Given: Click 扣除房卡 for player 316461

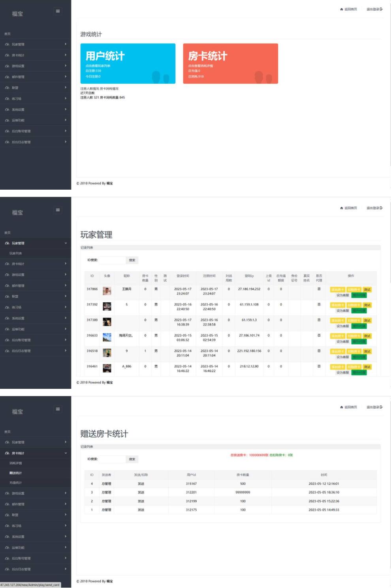Looking at the screenshot, I should [354, 367].
